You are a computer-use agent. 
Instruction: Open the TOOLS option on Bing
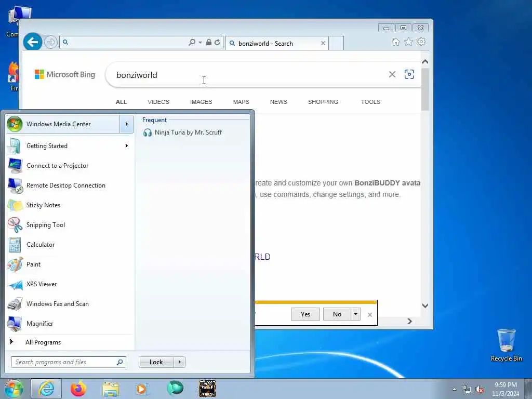[370, 102]
